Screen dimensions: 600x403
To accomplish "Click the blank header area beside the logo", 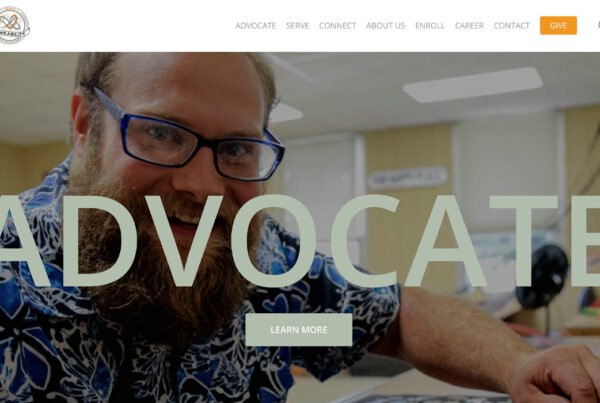I will pos(130,26).
